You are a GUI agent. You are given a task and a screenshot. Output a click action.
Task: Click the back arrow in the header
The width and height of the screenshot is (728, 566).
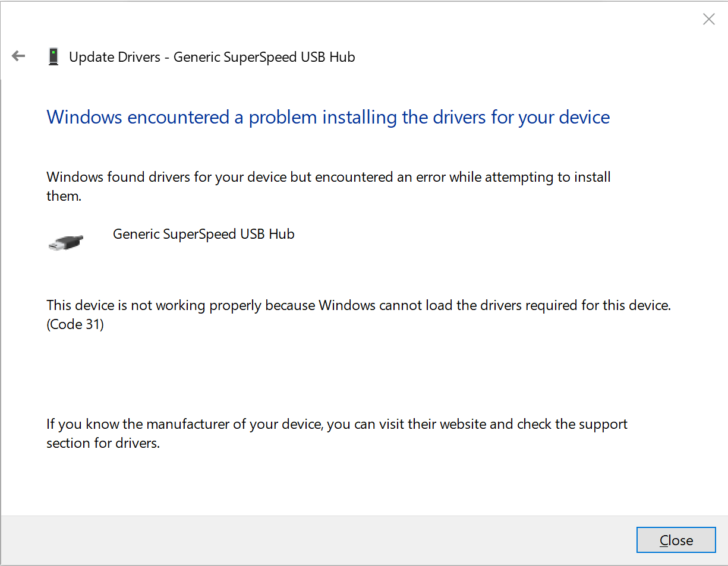click(18, 56)
